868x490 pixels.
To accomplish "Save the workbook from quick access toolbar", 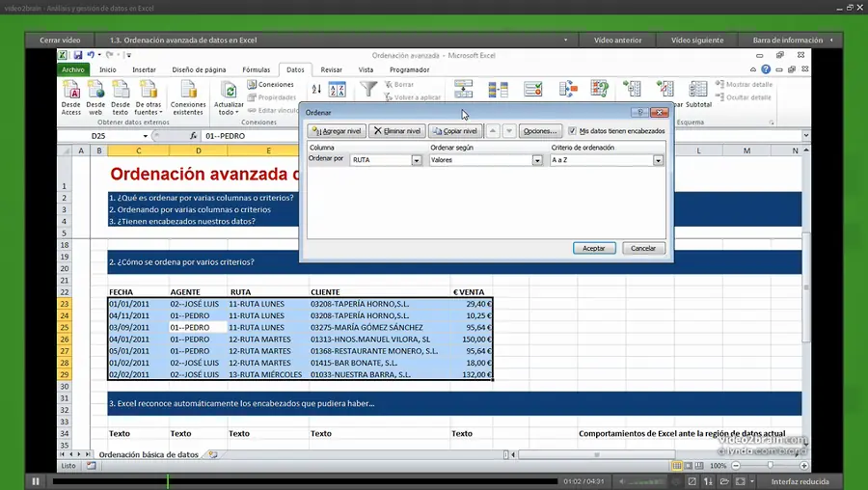I will tap(78, 55).
